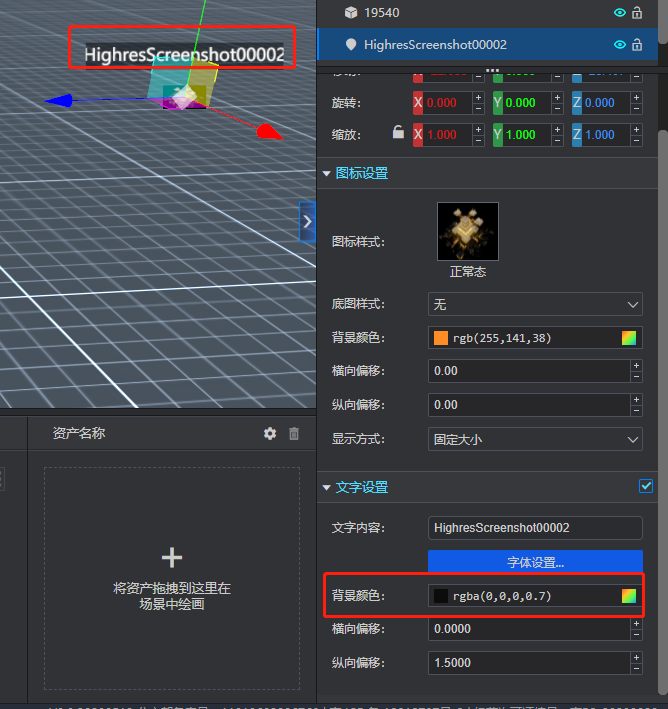The width and height of the screenshot is (668, 709).
Task: Open color picker for rgba(0,0,0,0.7)
Action: click(x=629, y=596)
